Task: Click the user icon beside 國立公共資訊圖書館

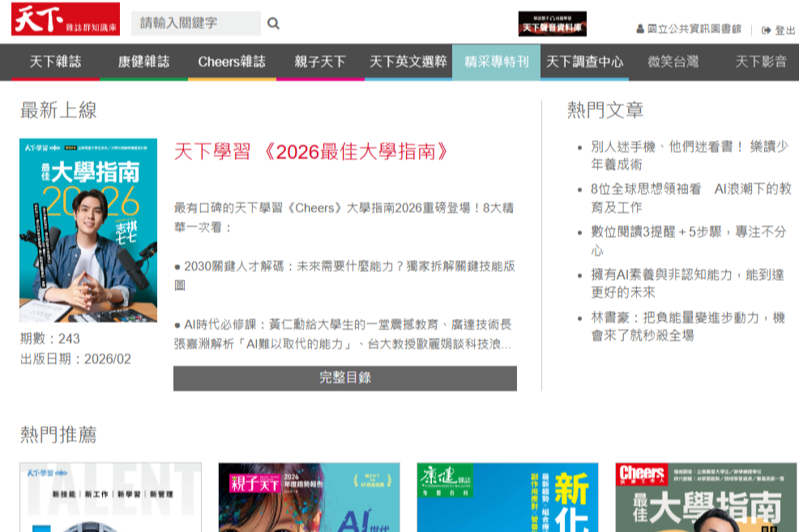Action: coord(640,29)
